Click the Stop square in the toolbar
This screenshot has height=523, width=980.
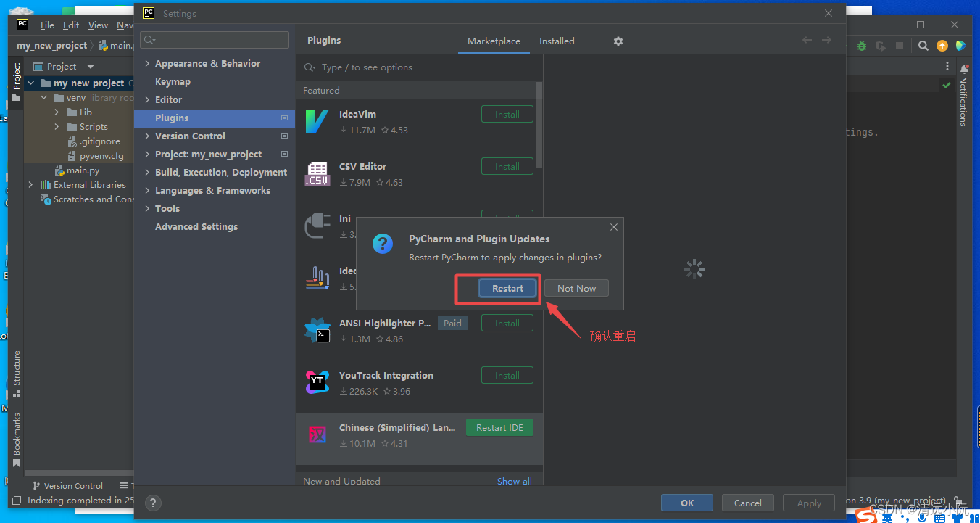900,46
